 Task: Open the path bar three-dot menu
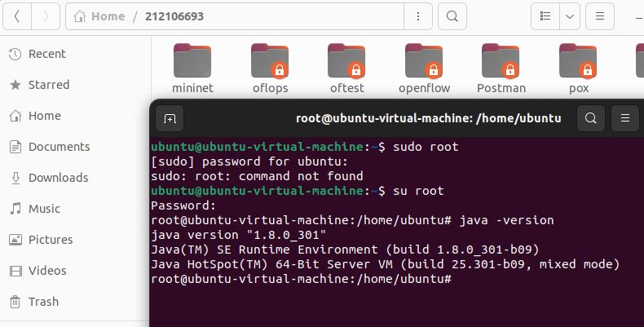click(418, 16)
